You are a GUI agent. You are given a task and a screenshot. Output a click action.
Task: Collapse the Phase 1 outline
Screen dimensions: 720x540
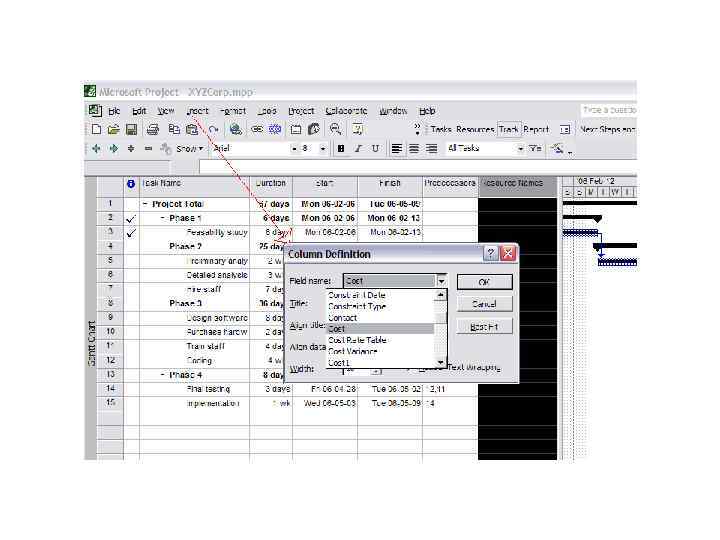click(x=163, y=218)
